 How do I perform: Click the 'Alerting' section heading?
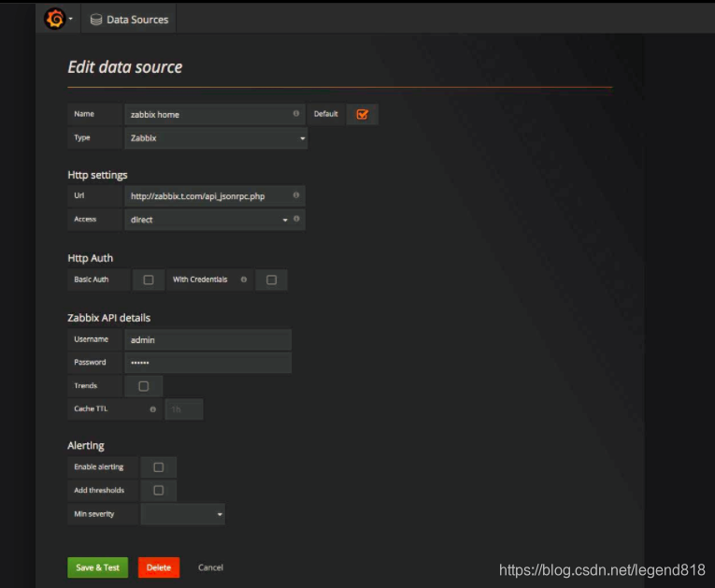(x=86, y=446)
